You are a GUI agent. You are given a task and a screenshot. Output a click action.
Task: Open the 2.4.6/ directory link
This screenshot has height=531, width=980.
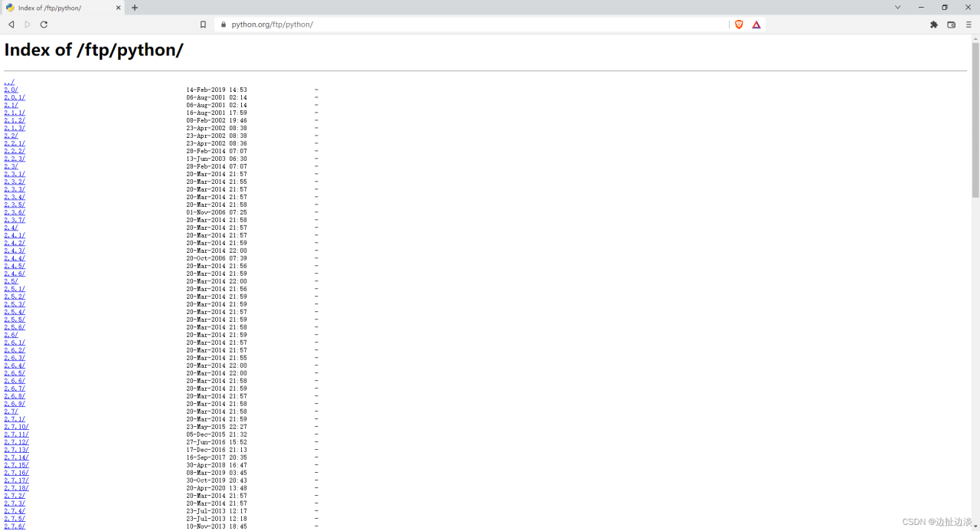pyautogui.click(x=15, y=274)
